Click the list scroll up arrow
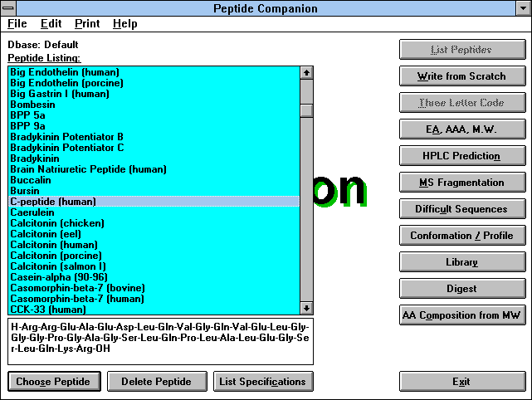 (307, 72)
